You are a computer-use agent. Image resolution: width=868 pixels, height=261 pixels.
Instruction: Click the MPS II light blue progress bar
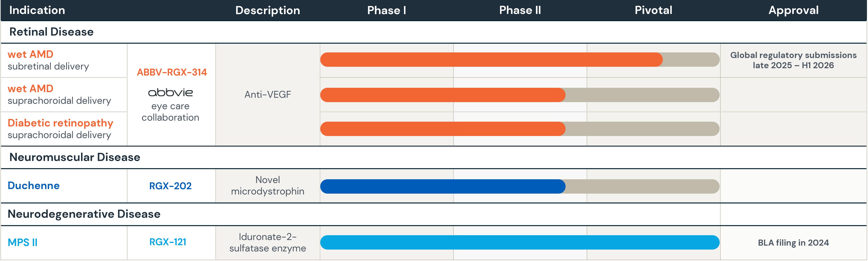point(520,242)
